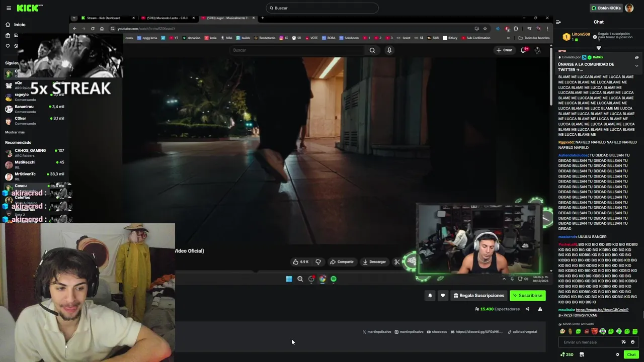Viewport: 644px width, 362px height.
Task: Send message with the green Chat button
Action: pyautogui.click(x=631, y=354)
